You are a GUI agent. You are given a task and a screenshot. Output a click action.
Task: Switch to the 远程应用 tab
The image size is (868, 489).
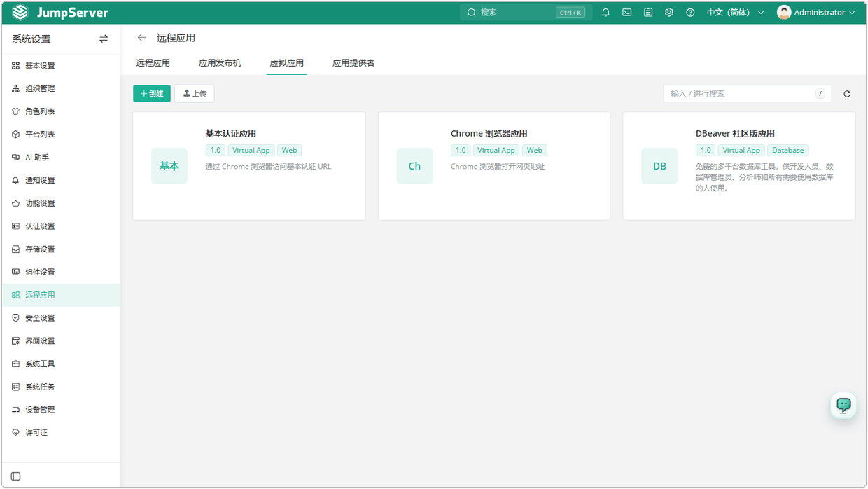pos(153,63)
